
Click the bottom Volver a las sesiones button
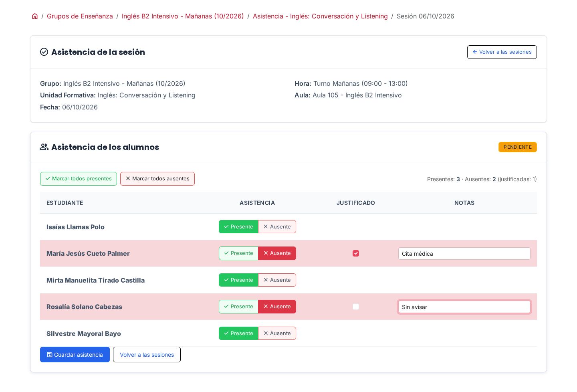pos(147,355)
